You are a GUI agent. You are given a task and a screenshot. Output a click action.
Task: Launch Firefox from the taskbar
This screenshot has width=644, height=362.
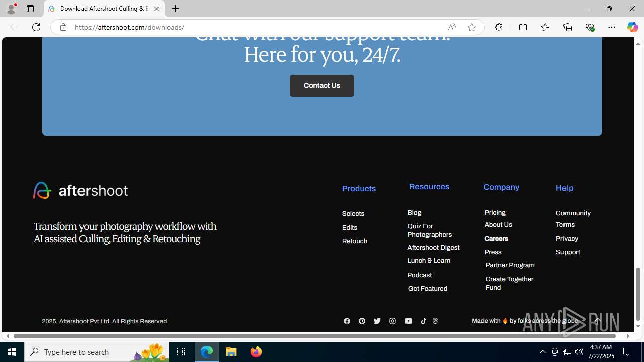click(256, 352)
